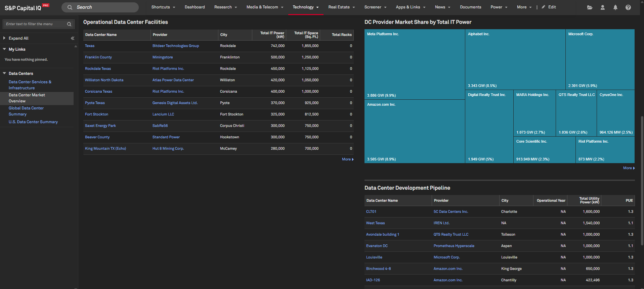Open the Media & Telecom dropdown

coord(265,7)
